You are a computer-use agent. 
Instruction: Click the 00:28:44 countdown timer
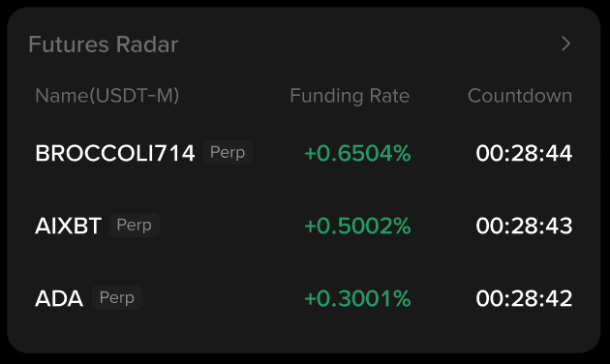coord(524,153)
